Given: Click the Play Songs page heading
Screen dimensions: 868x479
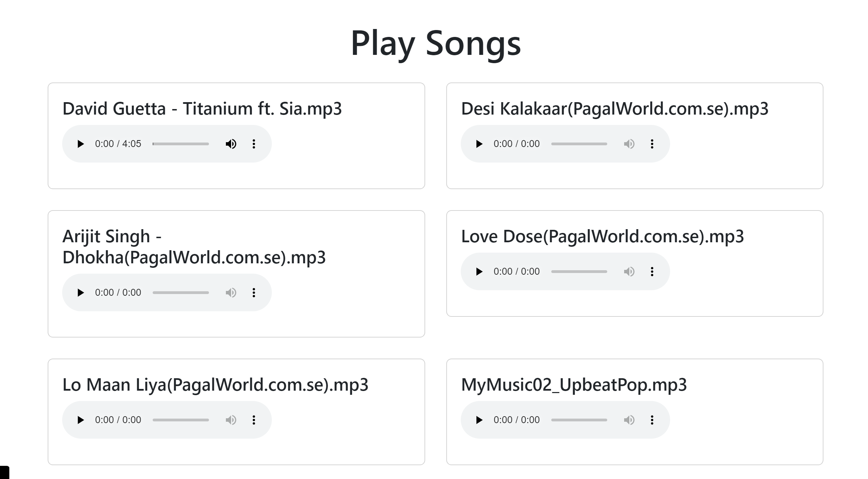Looking at the screenshot, I should coord(436,43).
